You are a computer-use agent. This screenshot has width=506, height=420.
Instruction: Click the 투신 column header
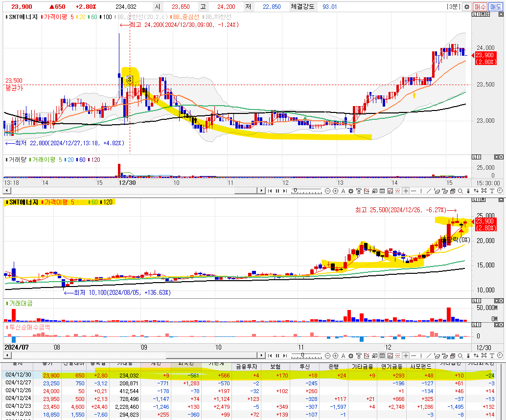(x=305, y=367)
